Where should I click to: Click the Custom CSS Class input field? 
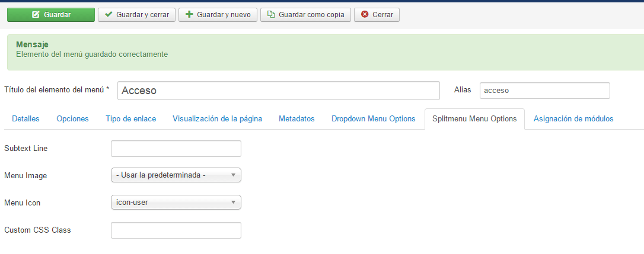tap(176, 230)
